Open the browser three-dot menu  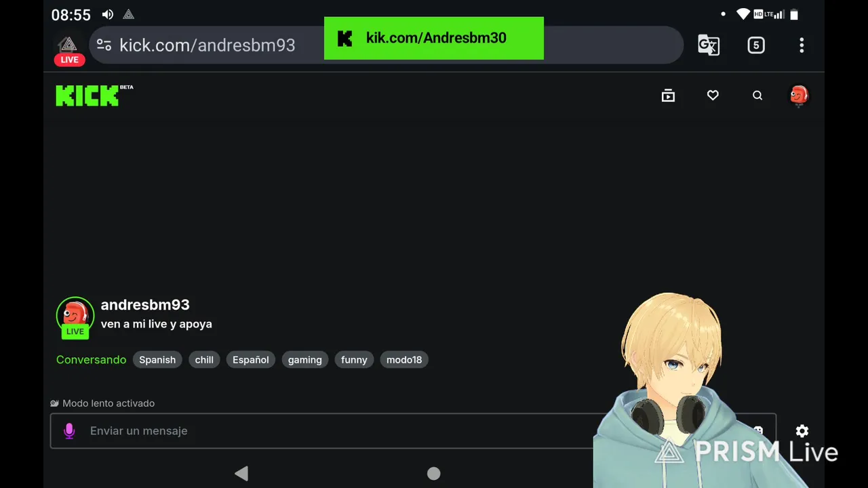coord(802,45)
